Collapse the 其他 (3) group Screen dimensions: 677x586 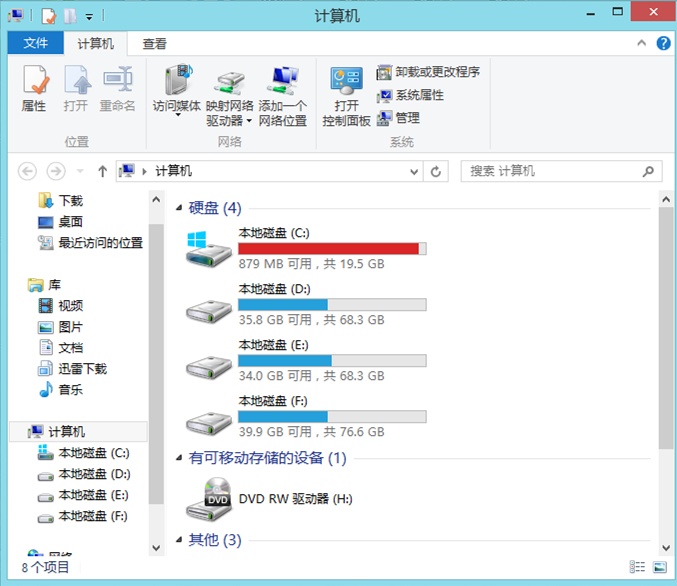pyautogui.click(x=179, y=540)
